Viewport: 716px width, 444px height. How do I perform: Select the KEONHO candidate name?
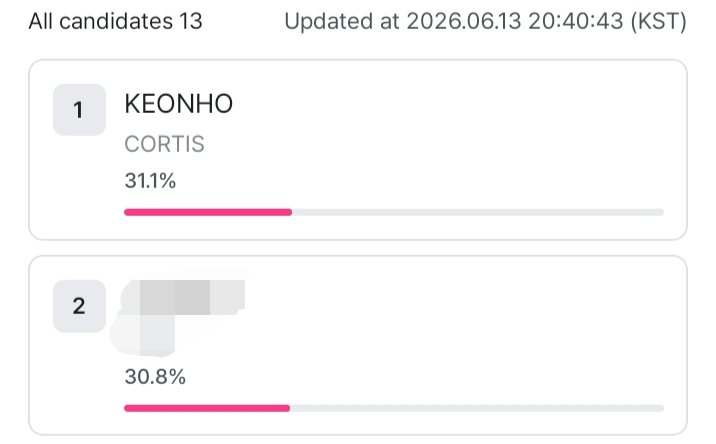coord(179,104)
